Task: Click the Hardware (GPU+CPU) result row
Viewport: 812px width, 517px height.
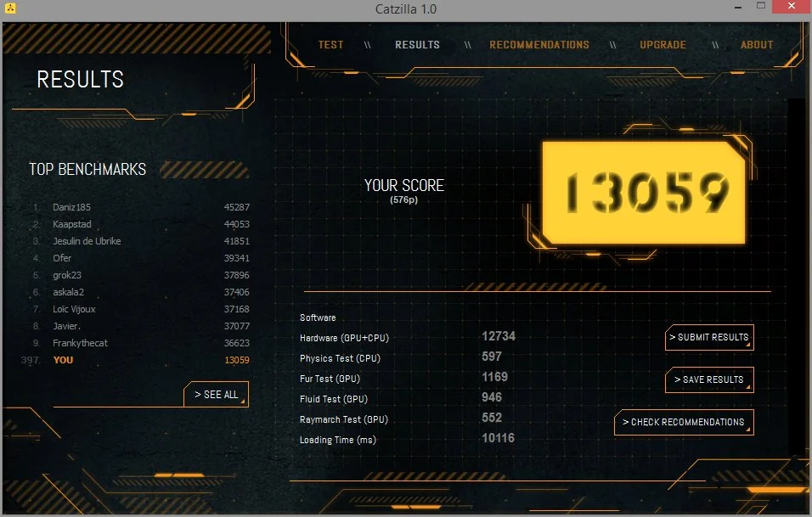Action: click(408, 337)
